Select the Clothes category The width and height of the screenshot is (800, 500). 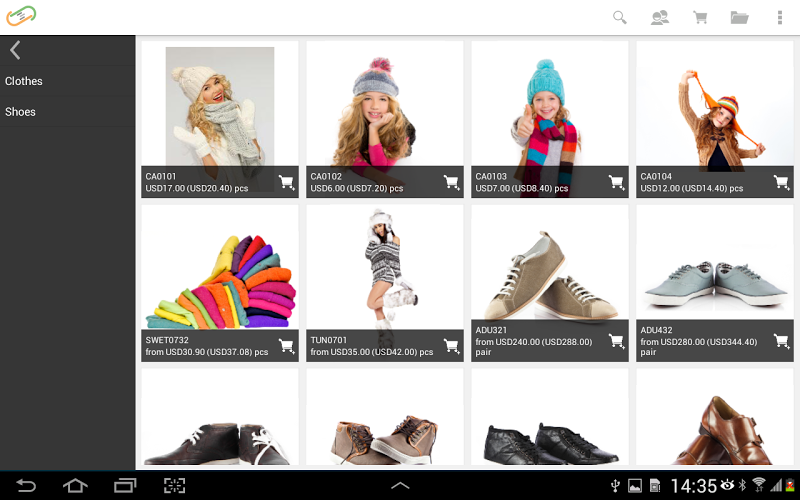tap(67, 81)
